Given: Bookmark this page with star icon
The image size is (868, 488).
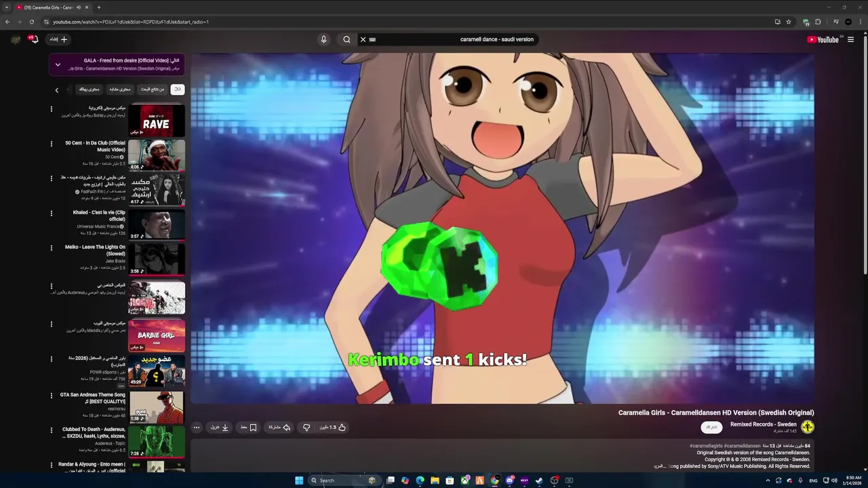Looking at the screenshot, I should point(789,22).
